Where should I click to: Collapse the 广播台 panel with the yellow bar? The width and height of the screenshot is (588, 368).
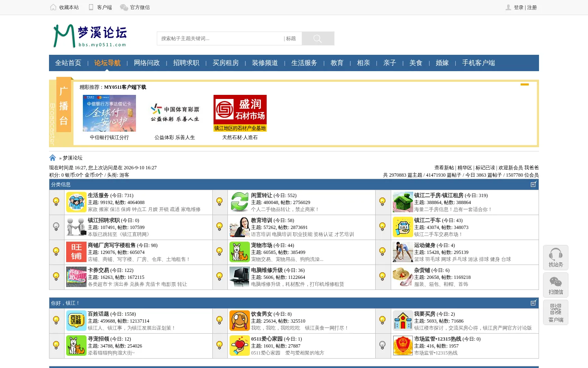[x=525, y=84]
